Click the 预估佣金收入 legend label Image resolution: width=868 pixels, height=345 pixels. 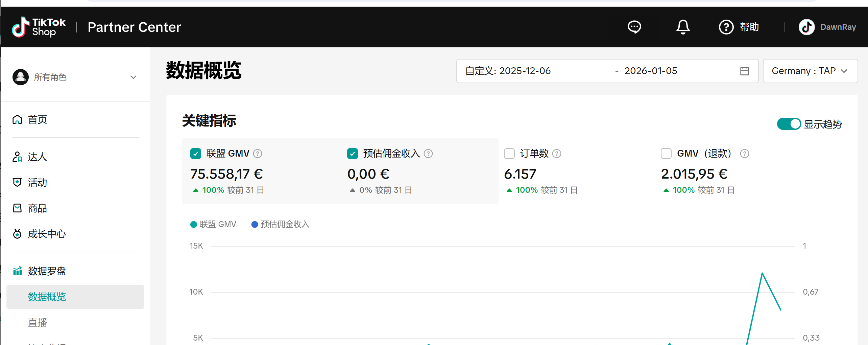[x=285, y=224]
